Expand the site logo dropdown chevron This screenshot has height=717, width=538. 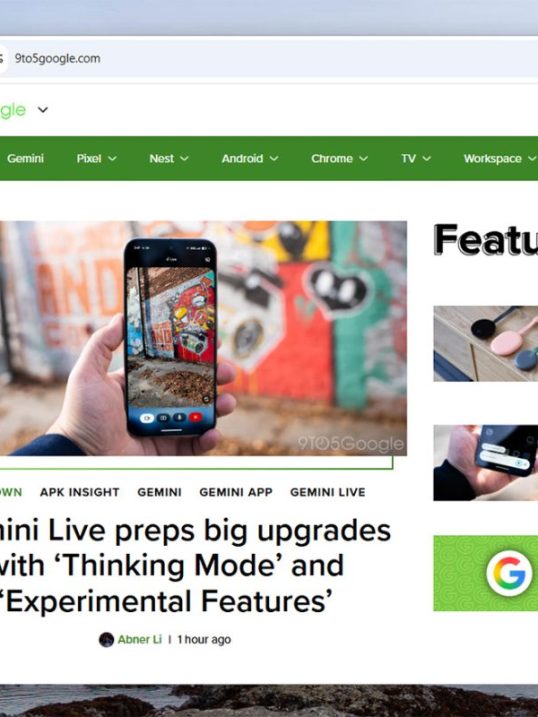(43, 110)
